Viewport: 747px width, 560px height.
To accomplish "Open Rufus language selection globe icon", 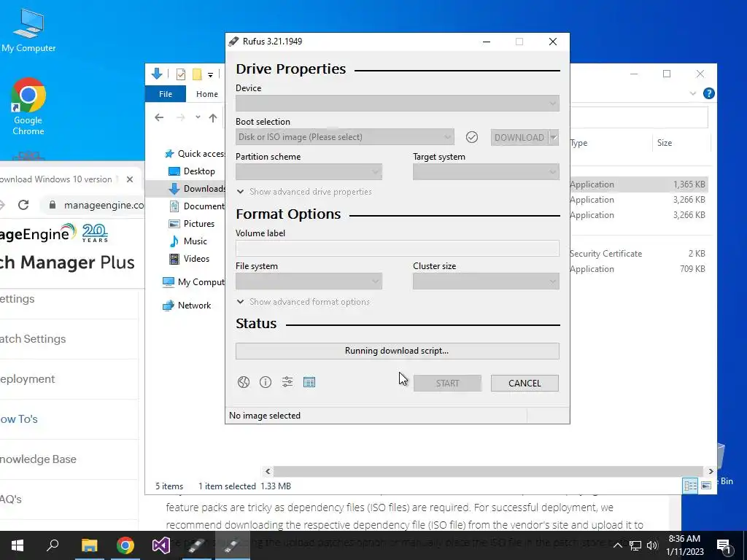I will [x=244, y=382].
